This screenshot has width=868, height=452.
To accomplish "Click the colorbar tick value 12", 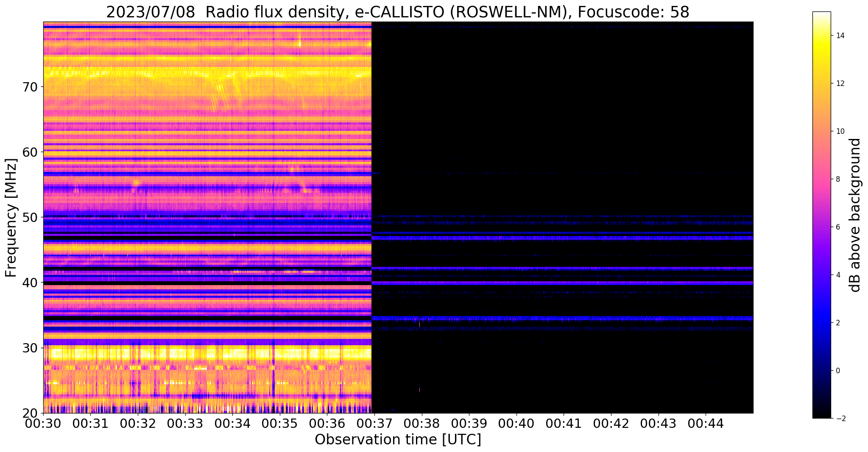I will pyautogui.click(x=840, y=83).
